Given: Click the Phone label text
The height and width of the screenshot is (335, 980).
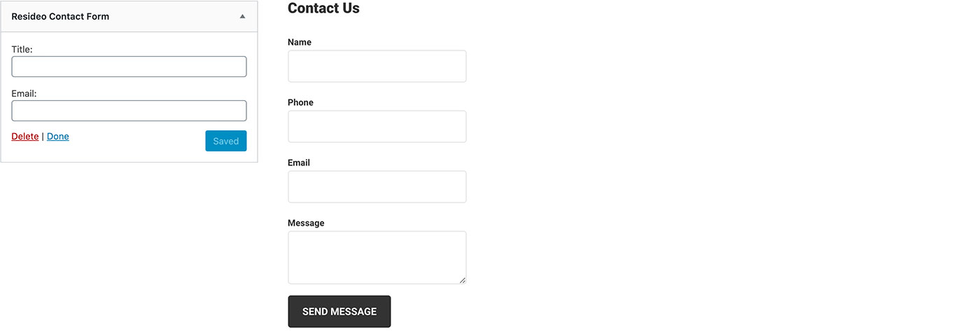Looking at the screenshot, I should coord(300,102).
